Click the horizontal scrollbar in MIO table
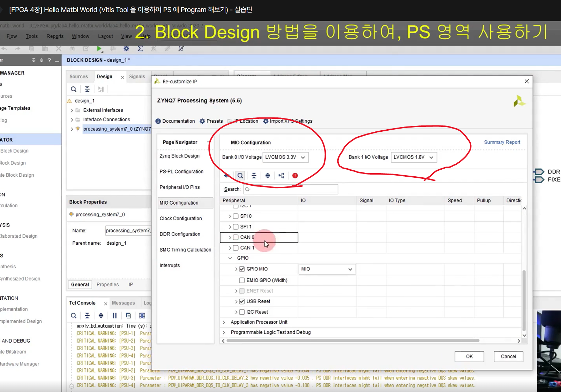Viewport: 561px width, 392px height. [x=353, y=341]
